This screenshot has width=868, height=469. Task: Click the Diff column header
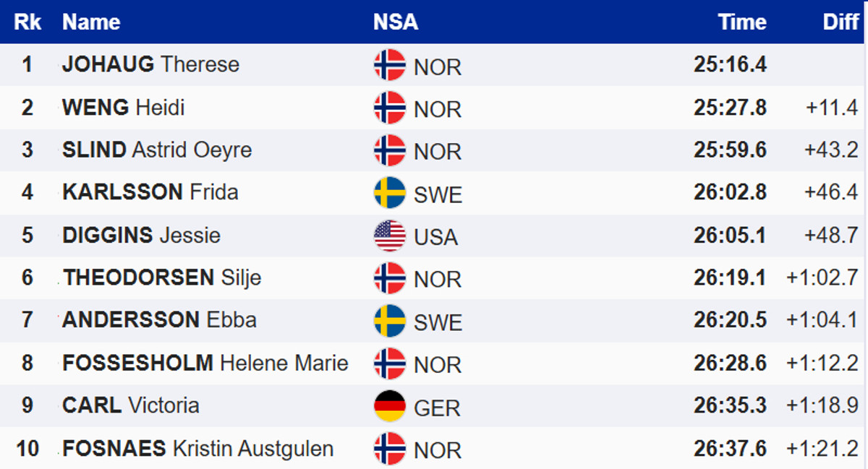coord(841,22)
